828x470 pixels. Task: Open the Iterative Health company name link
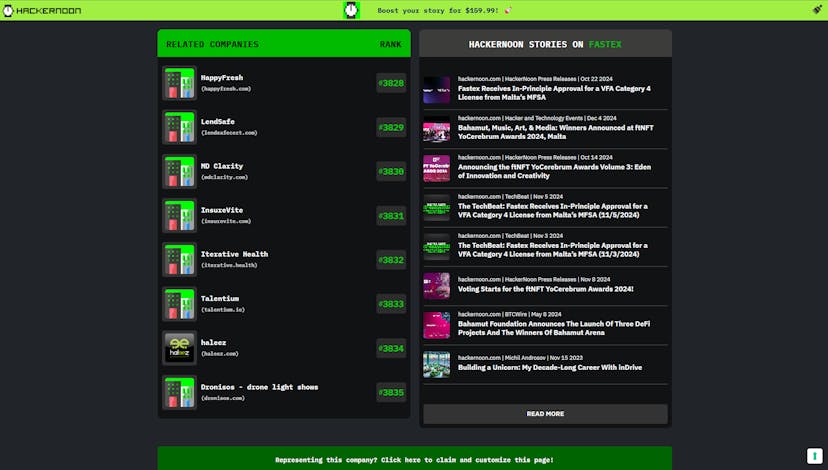click(234, 254)
